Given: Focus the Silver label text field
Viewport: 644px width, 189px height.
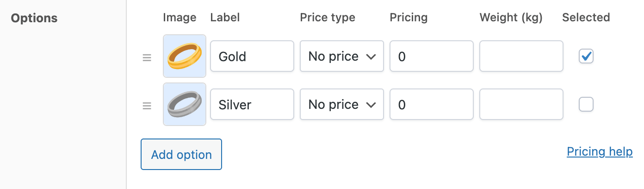Looking at the screenshot, I should pos(252,105).
